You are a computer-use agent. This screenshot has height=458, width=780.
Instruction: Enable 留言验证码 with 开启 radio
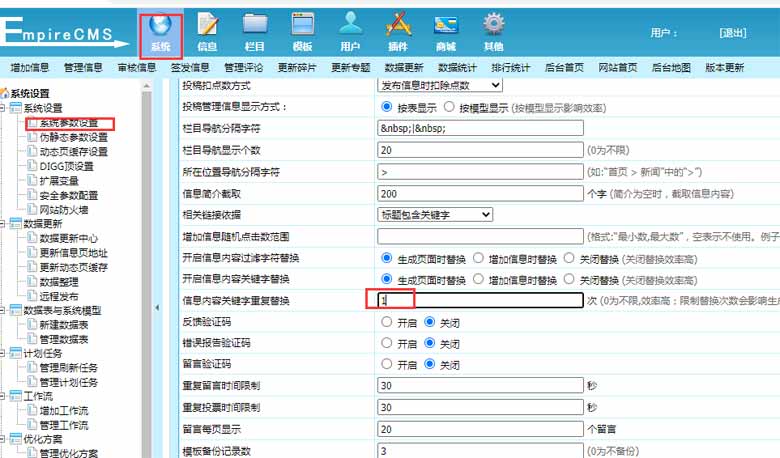387,364
